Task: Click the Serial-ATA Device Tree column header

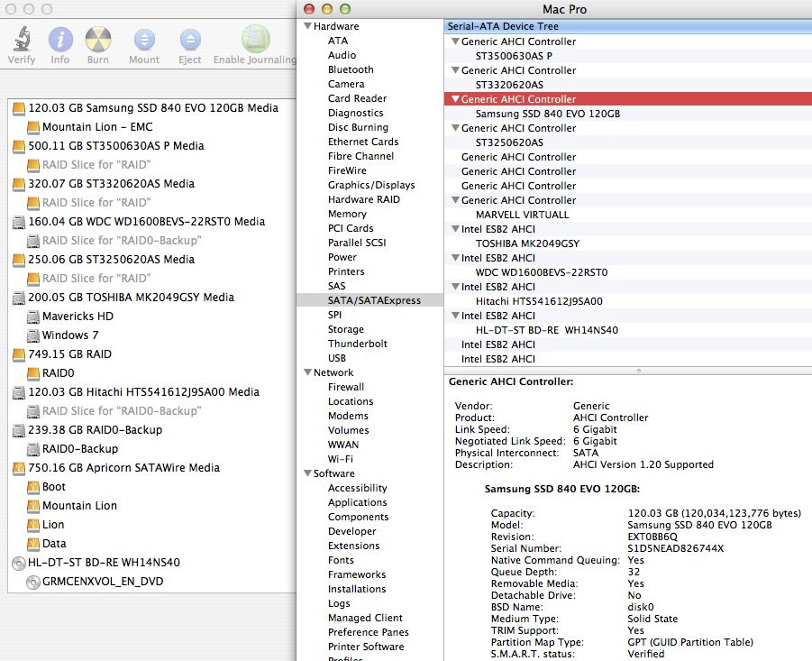Action: coord(627,26)
